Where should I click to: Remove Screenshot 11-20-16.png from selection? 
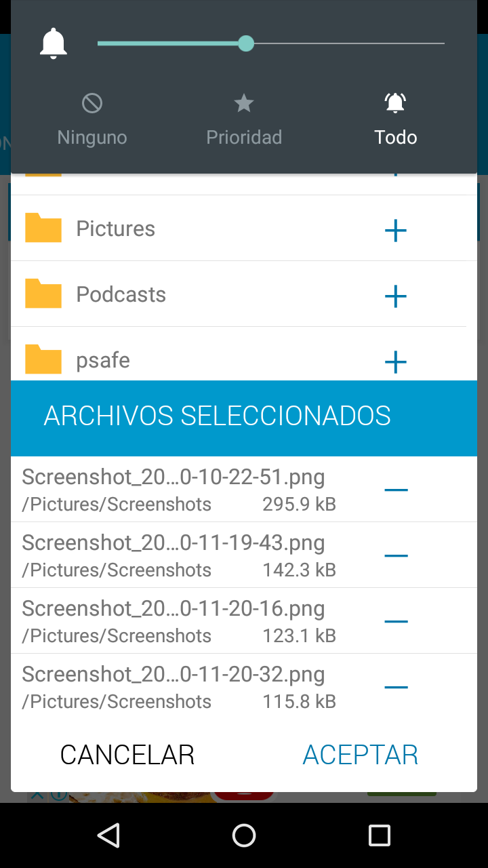[x=396, y=621]
